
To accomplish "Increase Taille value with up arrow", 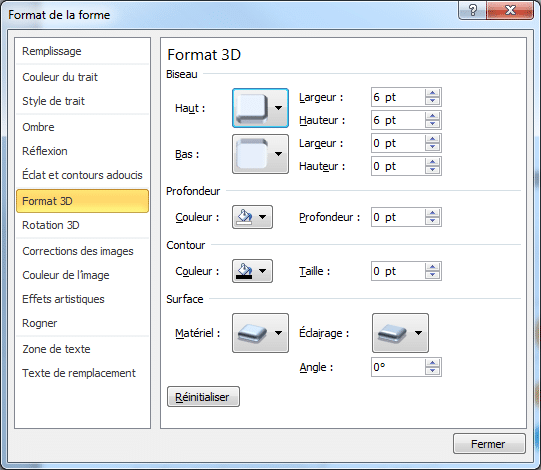I will [x=432, y=267].
